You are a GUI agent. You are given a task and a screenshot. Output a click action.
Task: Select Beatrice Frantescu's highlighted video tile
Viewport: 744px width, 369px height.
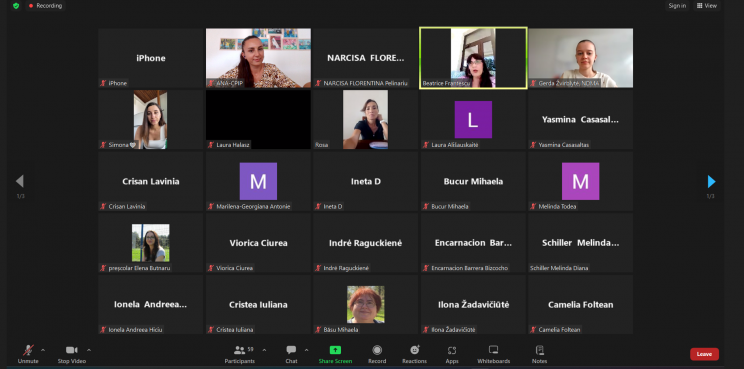click(473, 58)
